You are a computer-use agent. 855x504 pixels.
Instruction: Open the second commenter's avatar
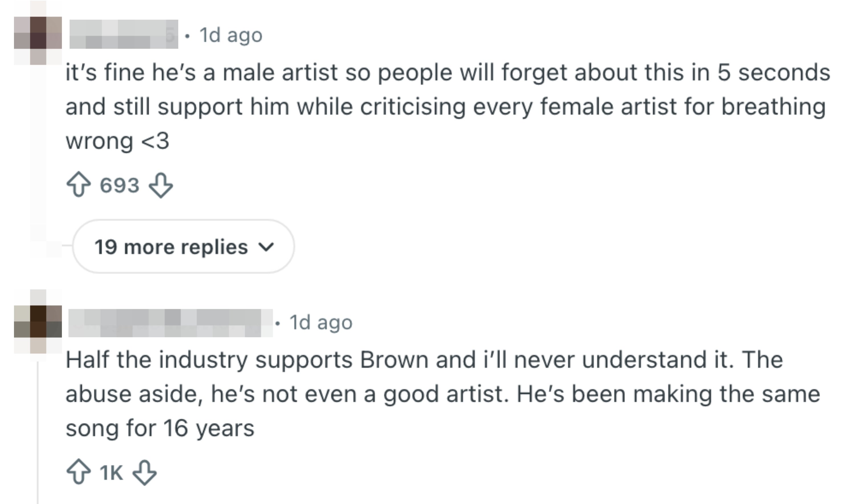(38, 322)
